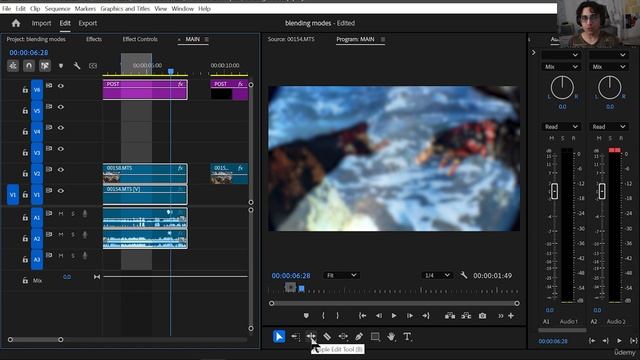
Task: Step forward one frame in Program monitor
Action: coord(409,316)
